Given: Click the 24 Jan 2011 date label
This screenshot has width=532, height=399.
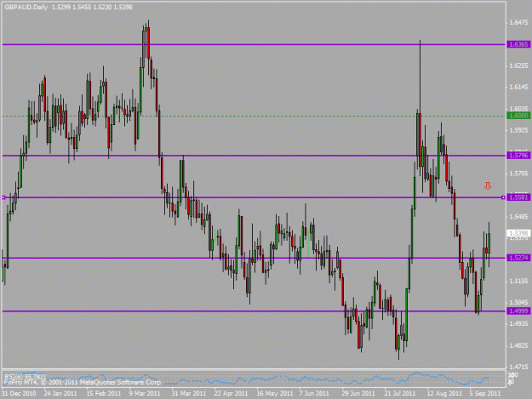Looking at the screenshot, I should pyautogui.click(x=60, y=393).
